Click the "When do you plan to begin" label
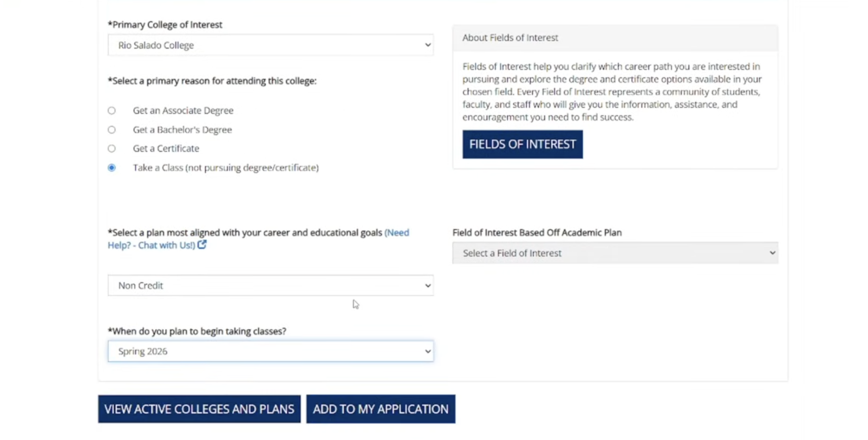868x440 pixels. [x=197, y=331]
